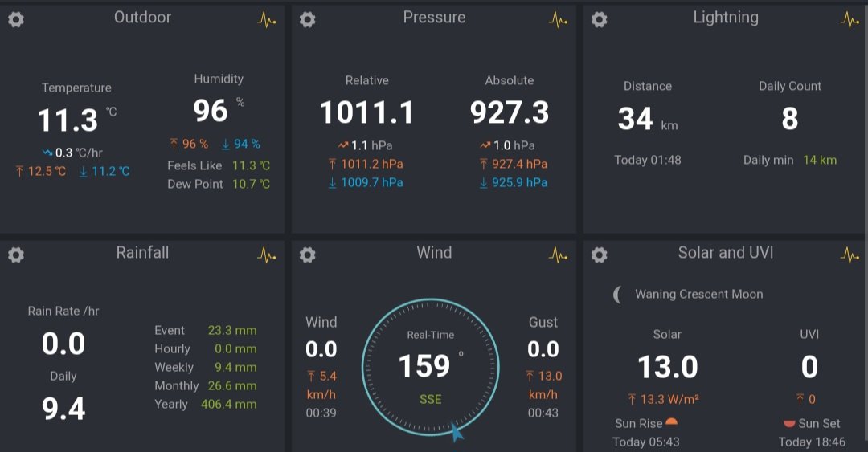Click the Sun Set icon
Image resolution: width=868 pixels, height=452 pixels.
tap(789, 424)
